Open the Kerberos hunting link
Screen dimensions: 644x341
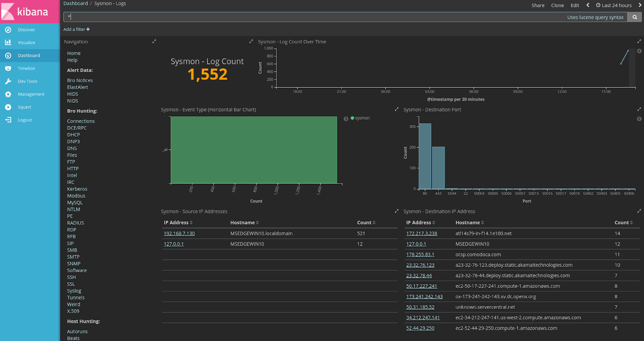[77, 189]
